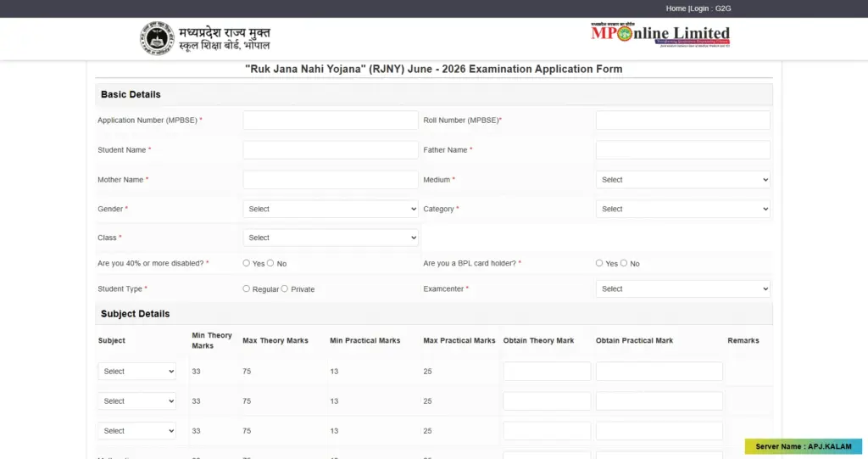
Task: Open the second Subject Select dropdown
Action: coord(136,400)
